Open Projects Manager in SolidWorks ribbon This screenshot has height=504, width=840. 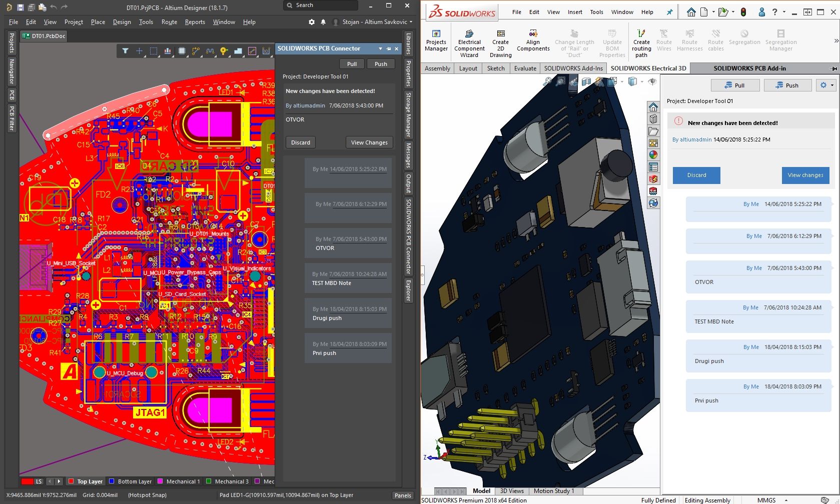pos(436,40)
